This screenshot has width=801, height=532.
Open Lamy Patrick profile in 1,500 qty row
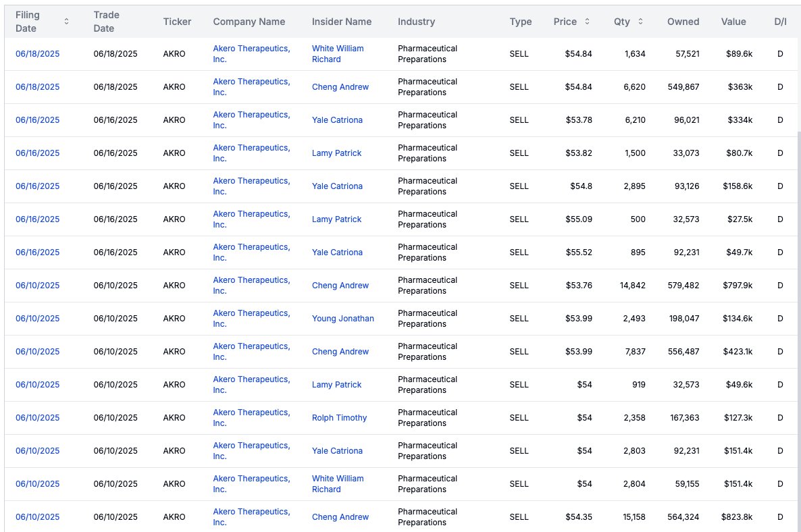(x=336, y=153)
